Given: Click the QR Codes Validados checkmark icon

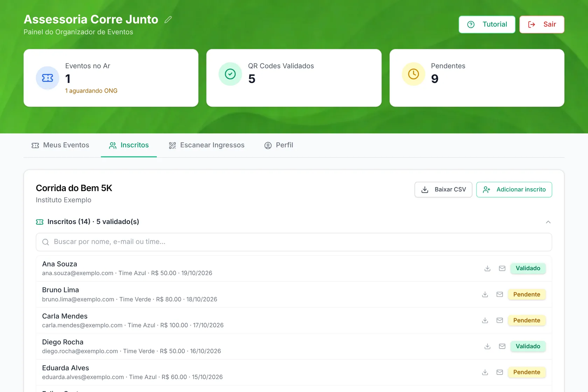Looking at the screenshot, I should (x=230, y=74).
